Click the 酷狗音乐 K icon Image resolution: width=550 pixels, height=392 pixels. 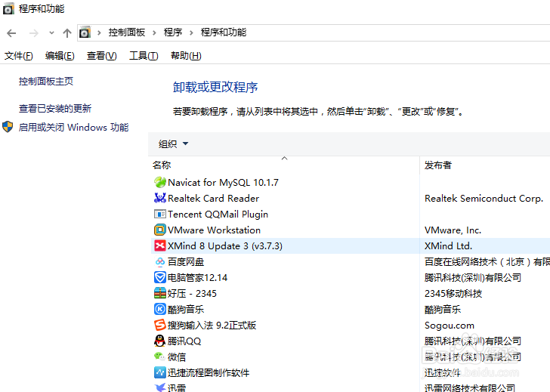click(160, 309)
